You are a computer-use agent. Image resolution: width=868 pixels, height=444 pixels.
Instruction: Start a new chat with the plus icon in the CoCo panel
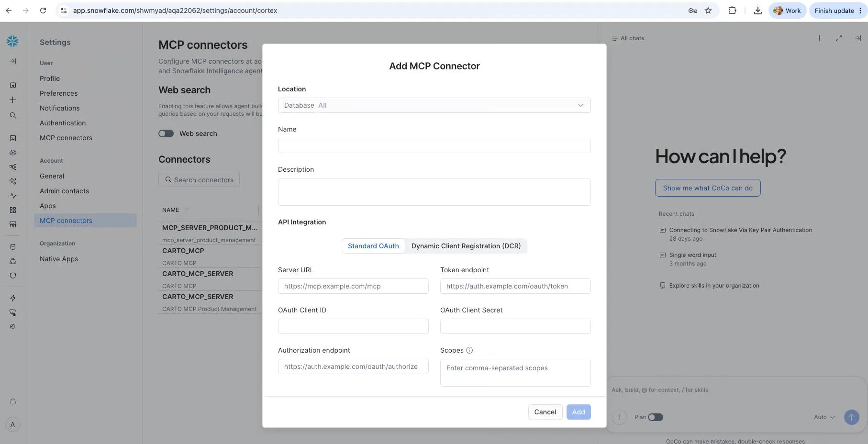[x=819, y=38]
